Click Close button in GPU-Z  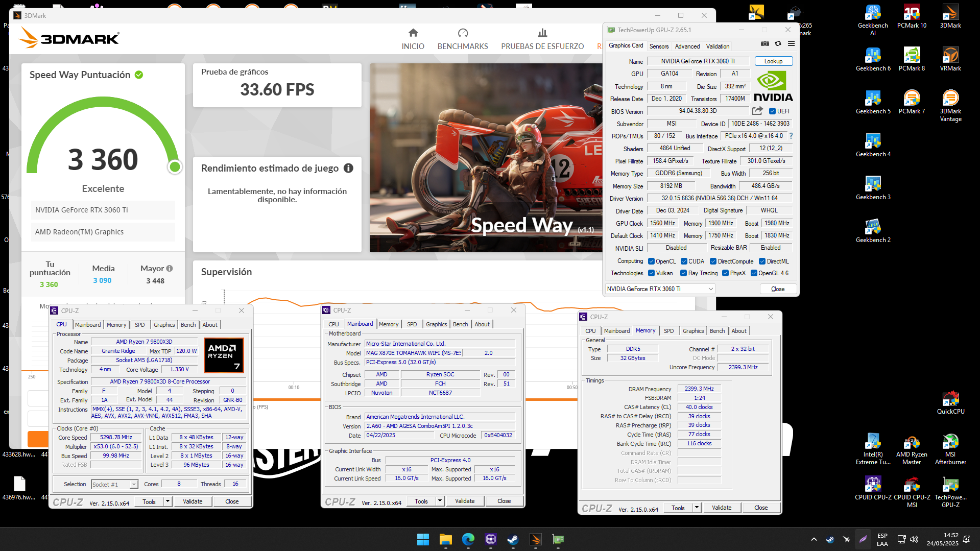[x=778, y=289]
